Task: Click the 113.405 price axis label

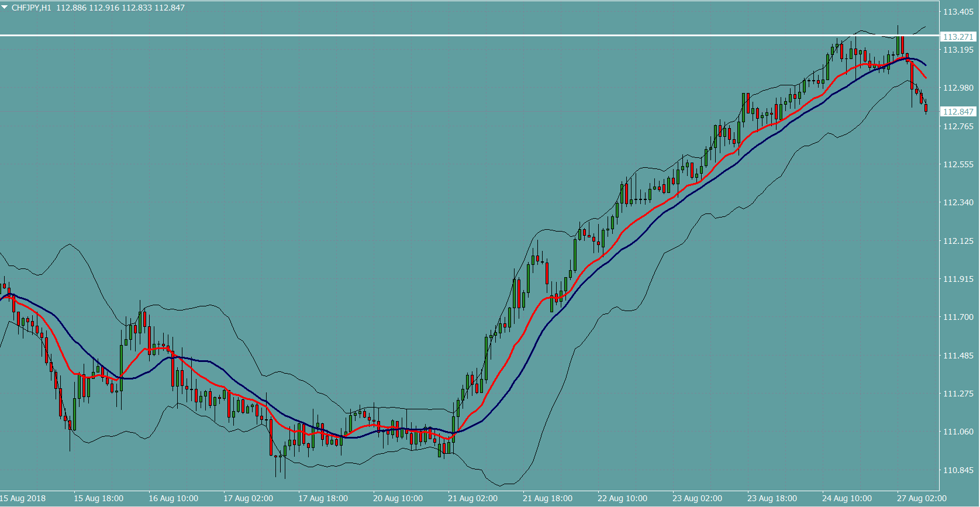Action: pos(958,12)
